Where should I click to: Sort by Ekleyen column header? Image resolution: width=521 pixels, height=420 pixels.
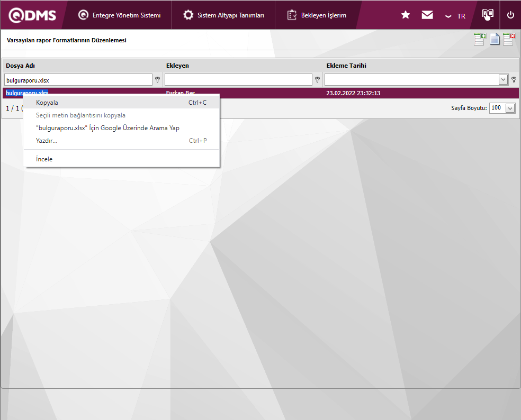click(177, 66)
